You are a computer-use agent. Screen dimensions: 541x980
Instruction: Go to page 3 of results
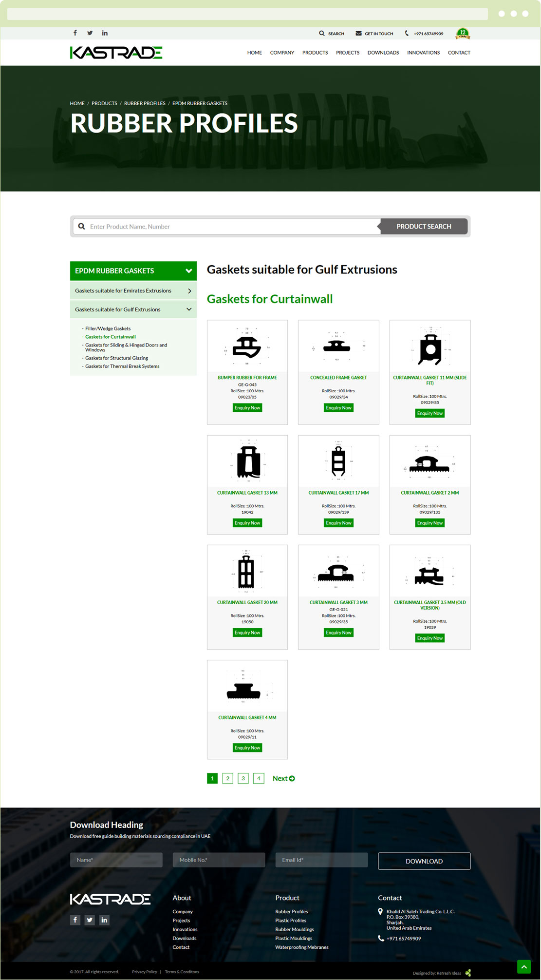tap(243, 778)
